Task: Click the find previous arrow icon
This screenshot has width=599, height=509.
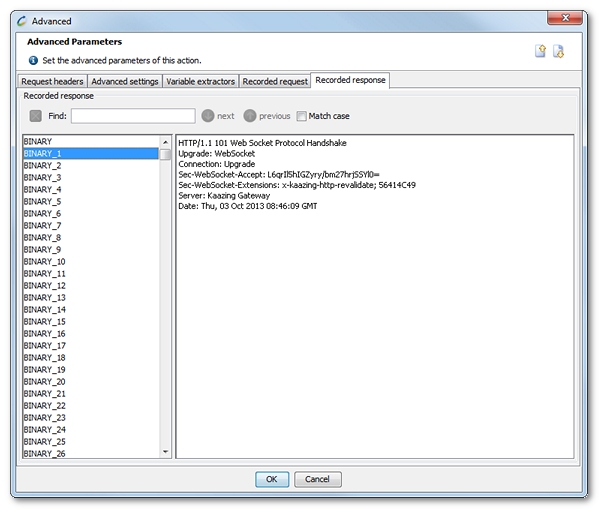Action: pyautogui.click(x=250, y=116)
